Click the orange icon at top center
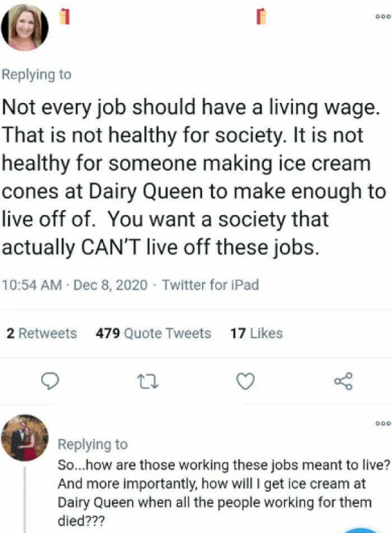The image size is (392, 533). point(260,17)
